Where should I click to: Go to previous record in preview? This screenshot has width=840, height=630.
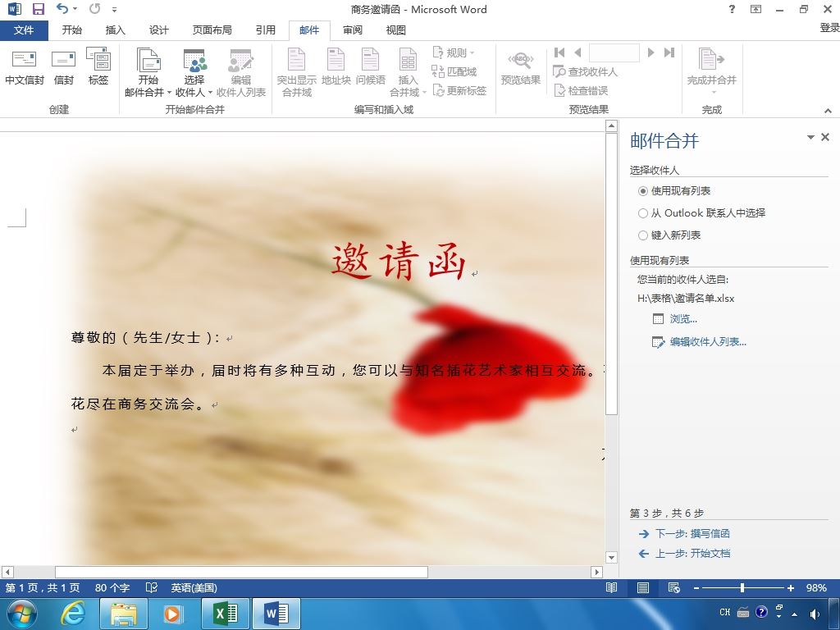[577, 52]
